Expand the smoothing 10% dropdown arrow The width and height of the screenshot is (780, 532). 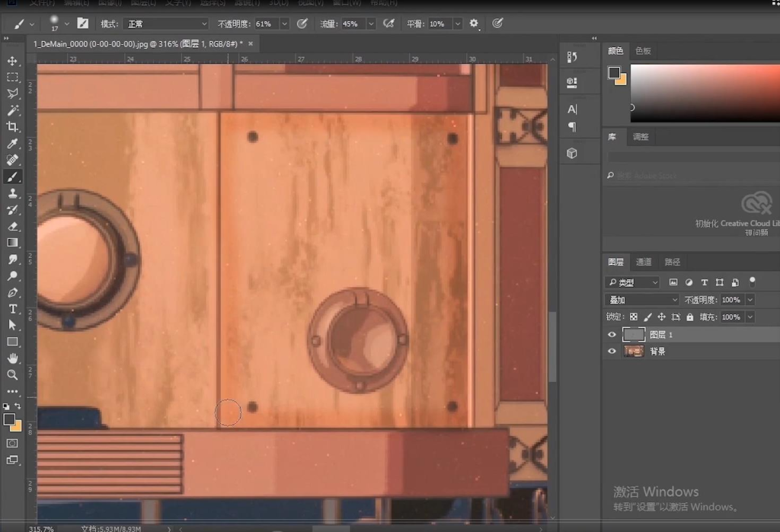[x=458, y=24]
